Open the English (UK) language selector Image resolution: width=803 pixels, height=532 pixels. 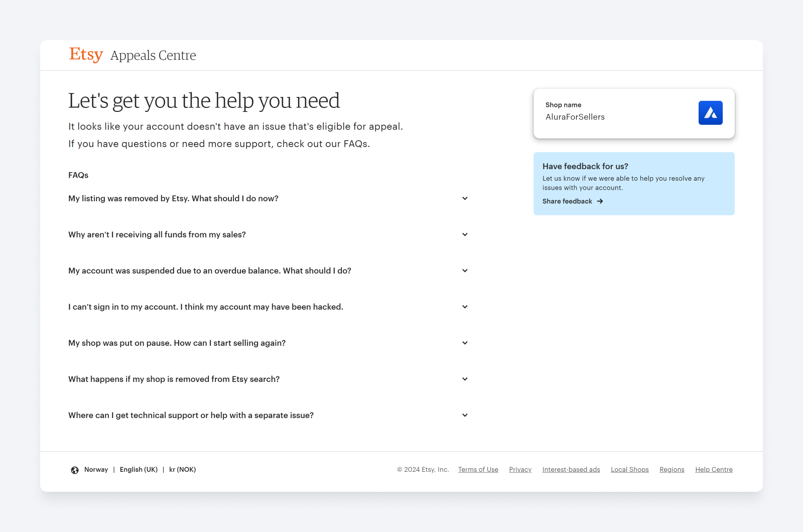(139, 469)
